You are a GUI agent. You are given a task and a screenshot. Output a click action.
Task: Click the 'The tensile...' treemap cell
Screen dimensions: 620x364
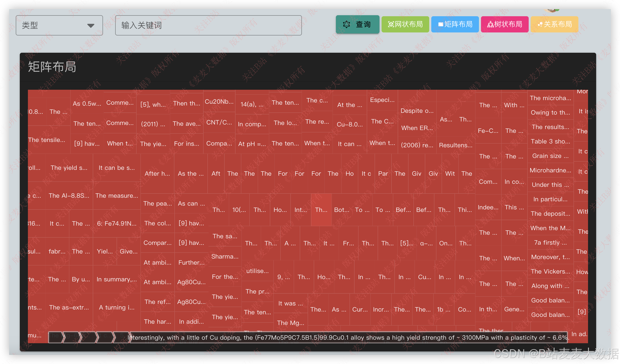(x=47, y=140)
